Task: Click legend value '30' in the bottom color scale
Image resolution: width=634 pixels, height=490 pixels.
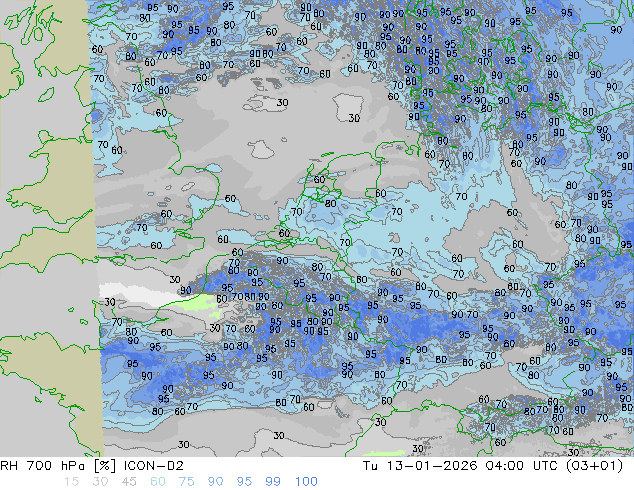Action: [x=100, y=482]
